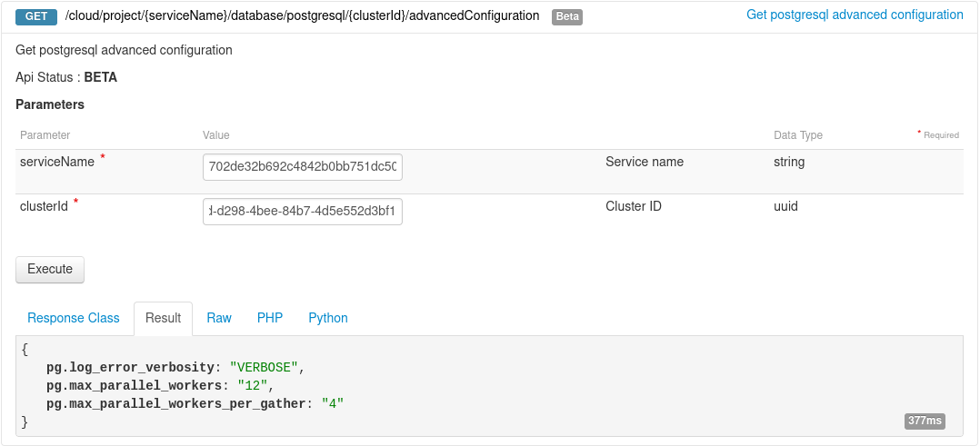This screenshot has height=446, width=980.
Task: Switch to the Response Class tab
Action: (x=74, y=318)
